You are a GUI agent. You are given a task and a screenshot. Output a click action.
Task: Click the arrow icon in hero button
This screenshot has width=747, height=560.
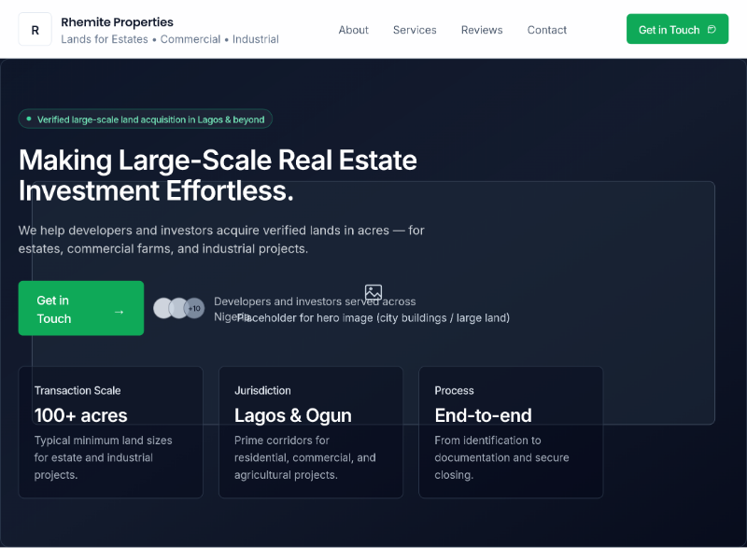tap(119, 312)
